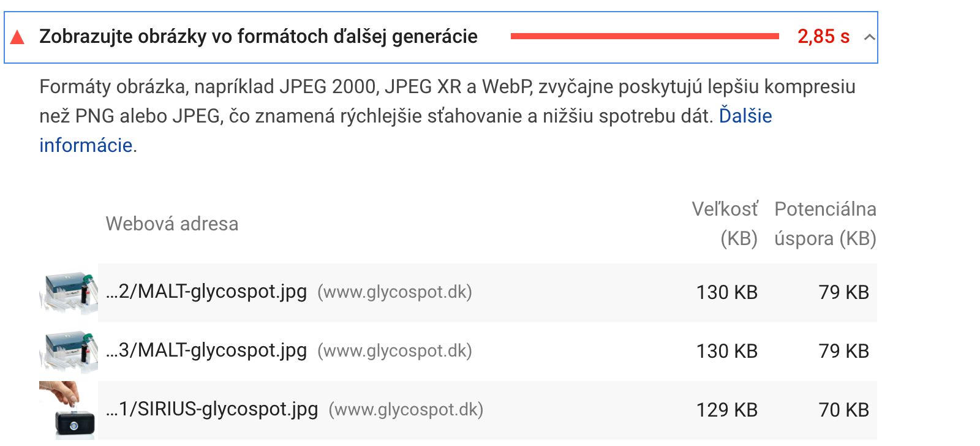Click the www.glycospot.dk host text in SIRIUS row
The height and width of the screenshot is (446, 980).
pyautogui.click(x=406, y=409)
